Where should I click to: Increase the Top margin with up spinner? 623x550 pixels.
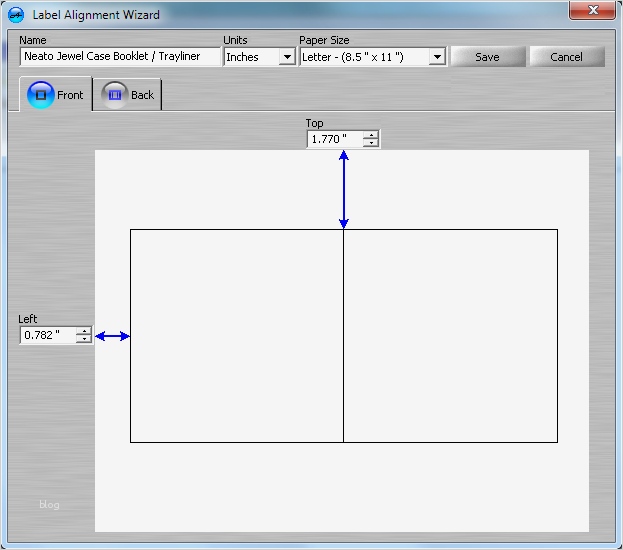[x=371, y=135]
